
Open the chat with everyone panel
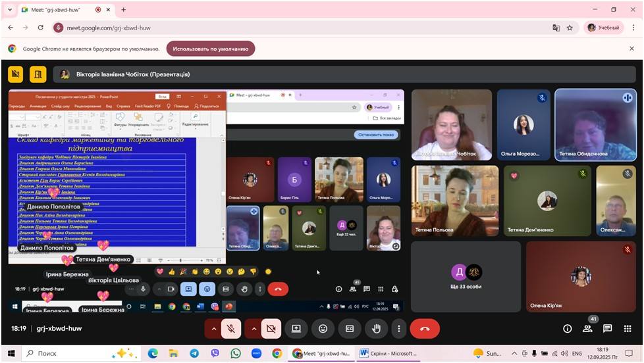pyautogui.click(x=607, y=328)
